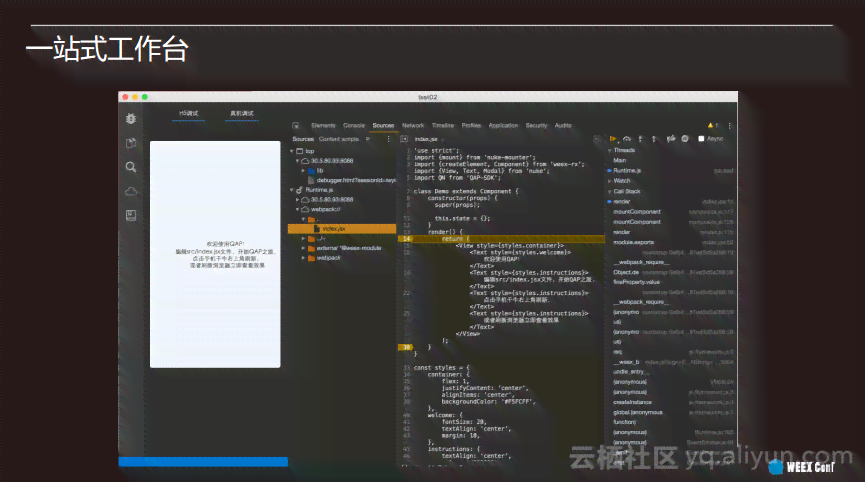
Task: Collapse the webpack:// node
Action: (x=297, y=210)
